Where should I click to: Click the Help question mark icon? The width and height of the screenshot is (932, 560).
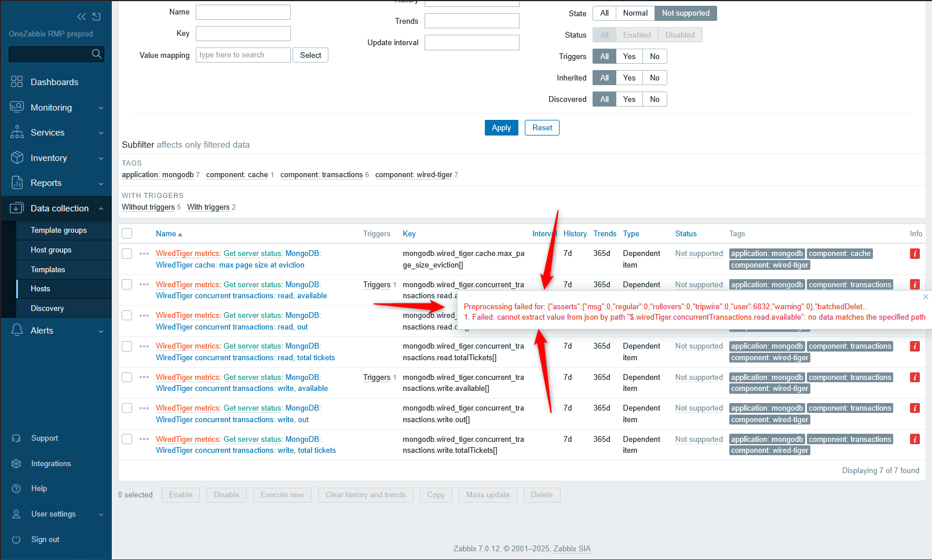tap(17, 489)
